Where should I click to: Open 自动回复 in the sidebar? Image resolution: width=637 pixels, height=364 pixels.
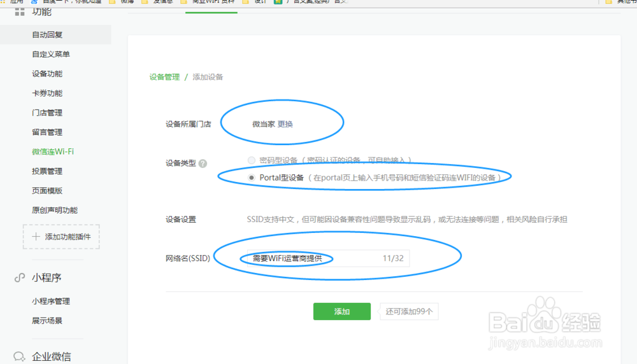pos(47,35)
